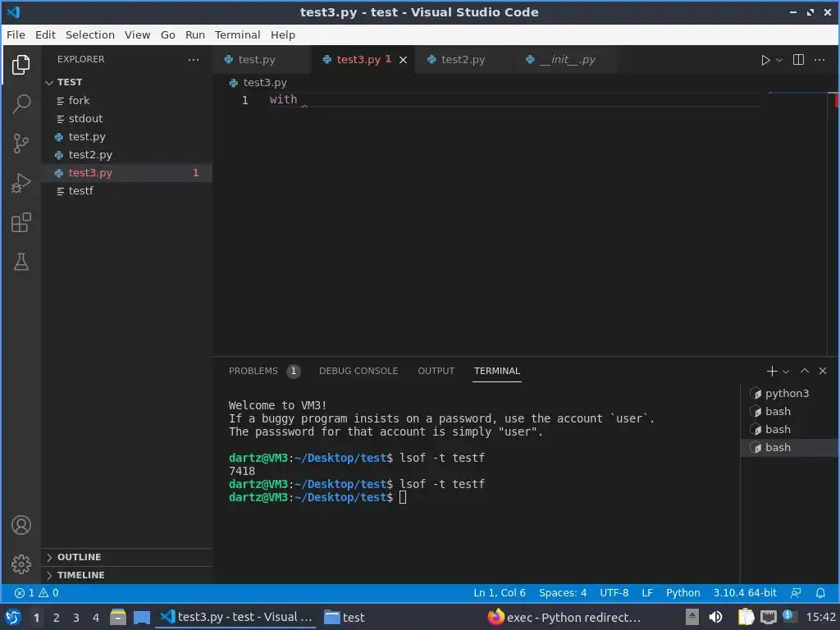Open Explorer Views and More Actions
The width and height of the screenshot is (840, 630).
[x=194, y=59]
